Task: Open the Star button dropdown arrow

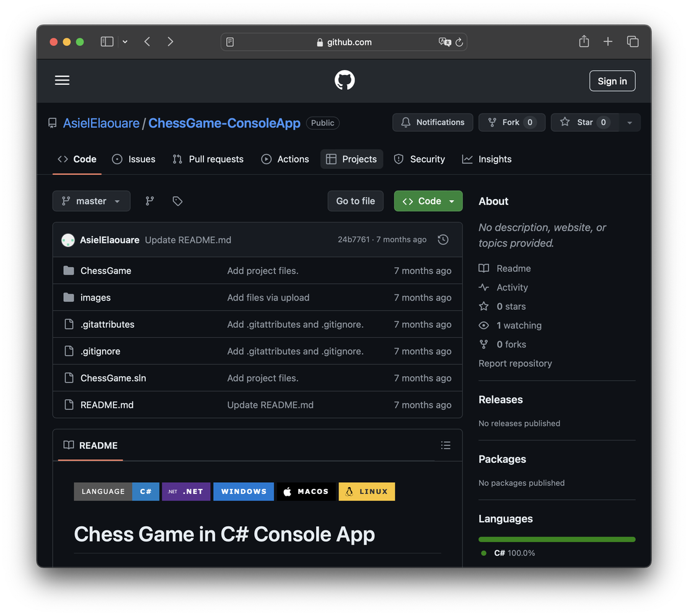Action: [630, 122]
